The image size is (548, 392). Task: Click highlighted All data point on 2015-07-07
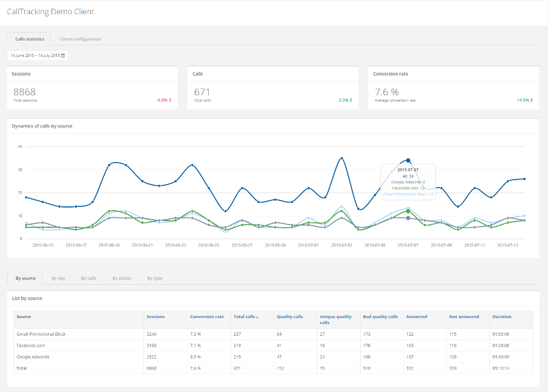tap(408, 160)
